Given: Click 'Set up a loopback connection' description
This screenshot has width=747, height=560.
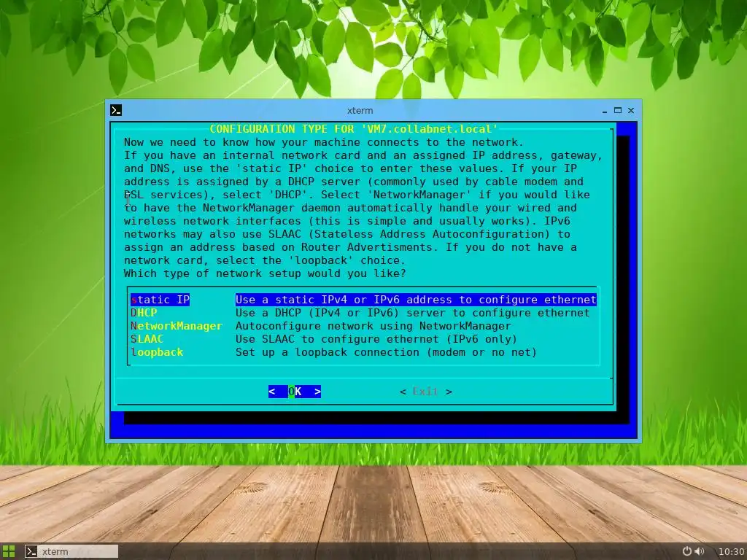Looking at the screenshot, I should 387,352.
